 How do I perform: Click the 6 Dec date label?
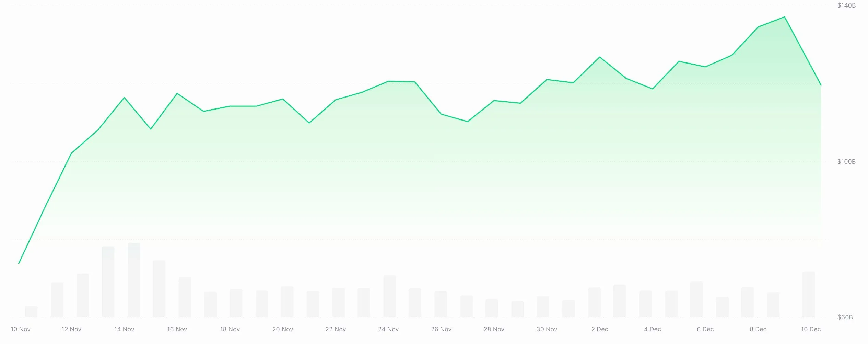pos(705,329)
